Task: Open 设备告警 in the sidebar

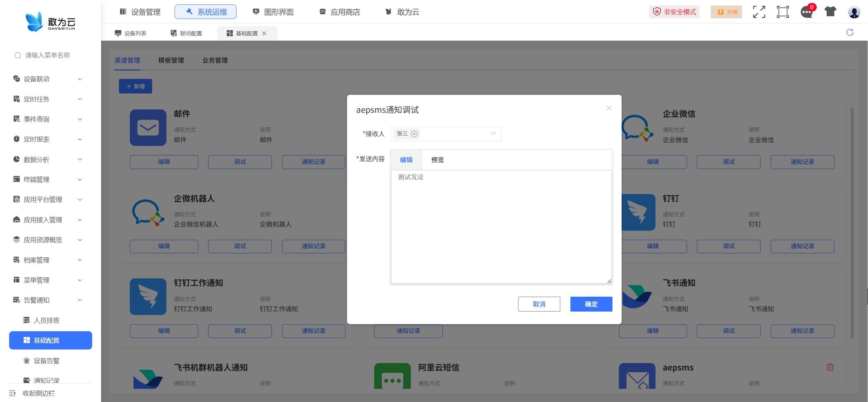Action: pyautogui.click(x=51, y=361)
